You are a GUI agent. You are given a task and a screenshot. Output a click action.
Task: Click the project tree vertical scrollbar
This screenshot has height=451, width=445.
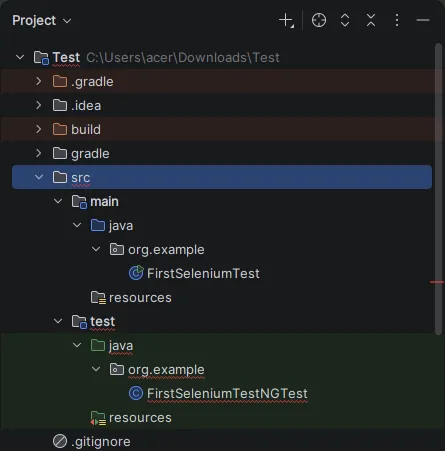tap(439, 189)
